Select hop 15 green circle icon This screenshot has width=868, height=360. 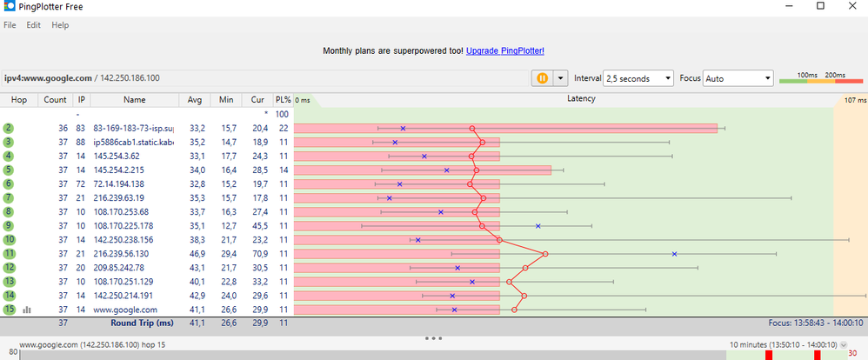pyautogui.click(x=9, y=310)
